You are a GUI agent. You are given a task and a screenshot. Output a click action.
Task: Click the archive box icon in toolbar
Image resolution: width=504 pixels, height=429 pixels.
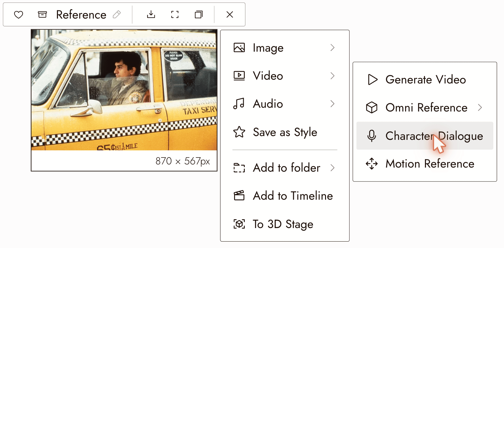click(x=42, y=14)
